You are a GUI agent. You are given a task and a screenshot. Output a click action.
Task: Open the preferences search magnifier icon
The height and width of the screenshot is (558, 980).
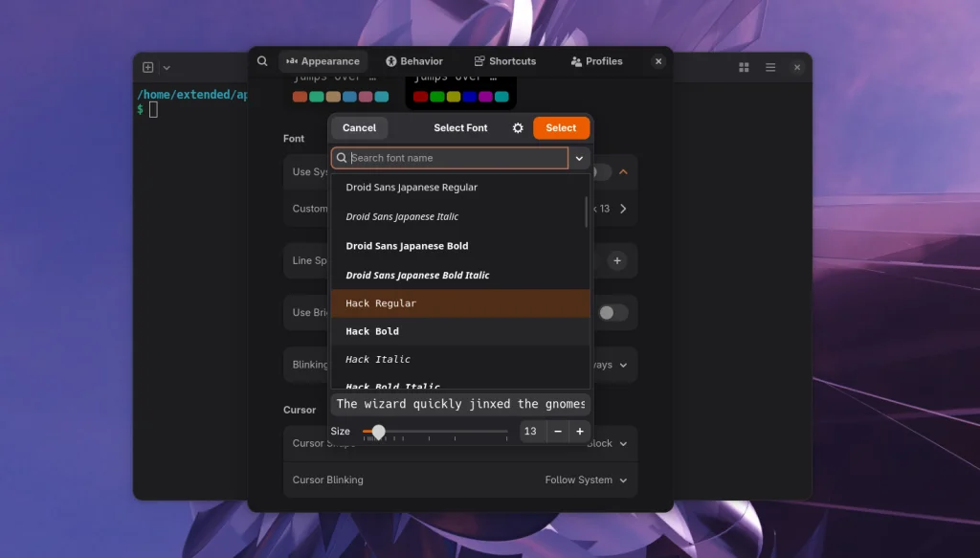point(262,61)
